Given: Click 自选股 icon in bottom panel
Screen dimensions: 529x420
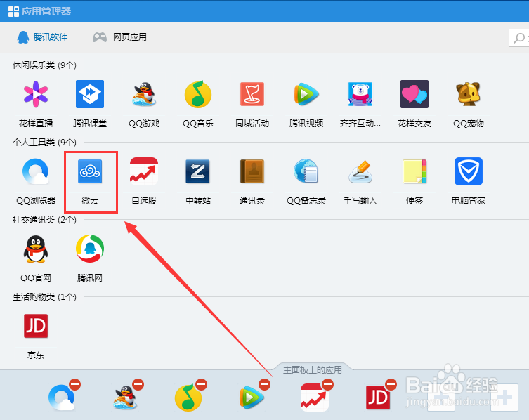Looking at the screenshot, I should point(315,398).
